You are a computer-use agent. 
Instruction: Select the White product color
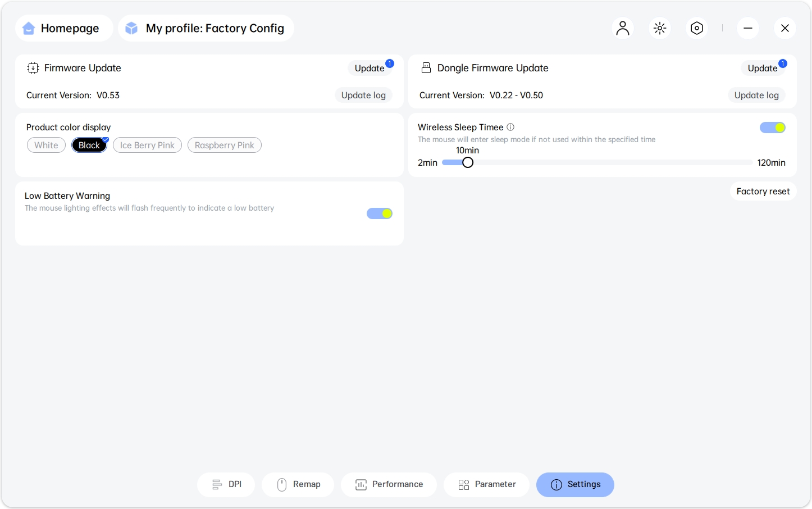pyautogui.click(x=46, y=145)
